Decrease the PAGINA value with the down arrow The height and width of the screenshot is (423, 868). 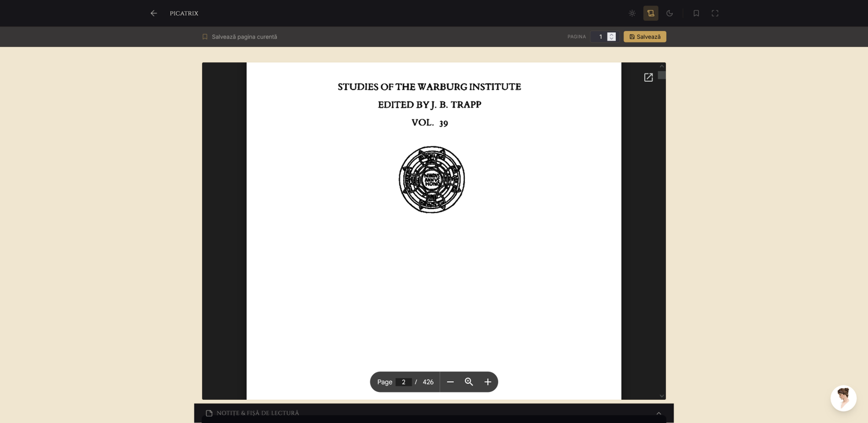611,39
